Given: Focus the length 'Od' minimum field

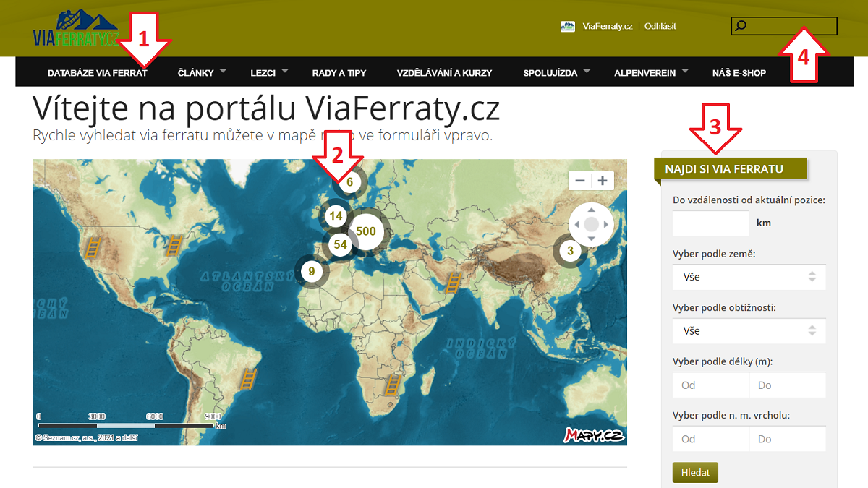Looking at the screenshot, I should click(x=711, y=385).
